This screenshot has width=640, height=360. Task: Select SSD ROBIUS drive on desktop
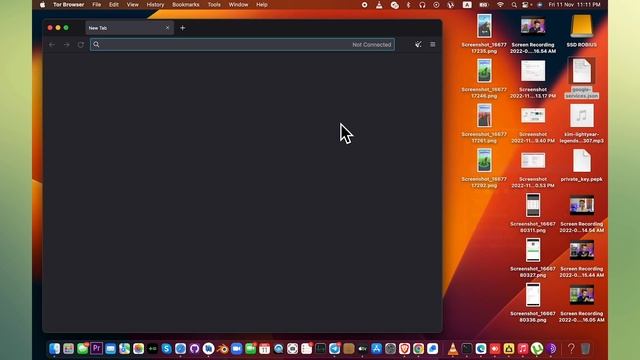click(x=582, y=32)
